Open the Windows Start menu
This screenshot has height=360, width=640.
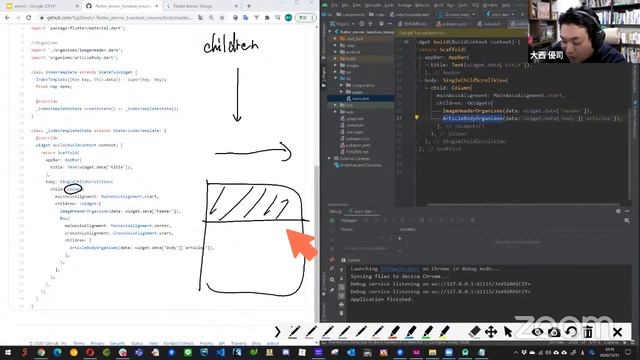(x=8, y=352)
